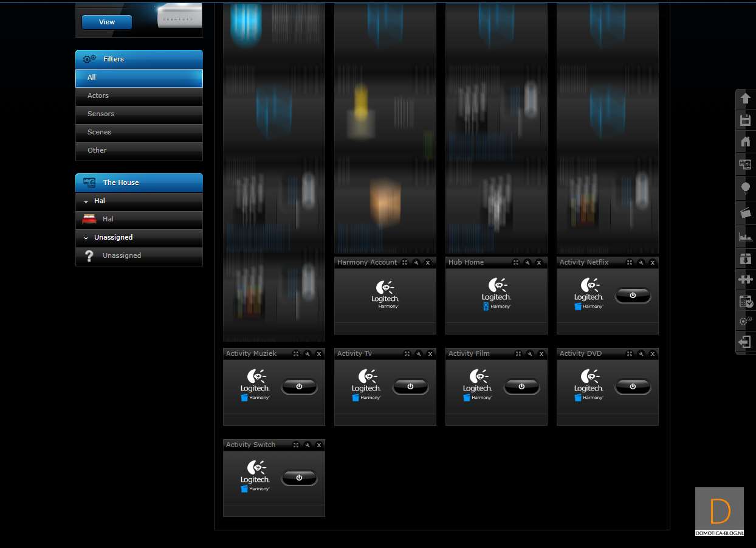Close the Harmony Account widget
This screenshot has width=756, height=548.
tap(428, 263)
